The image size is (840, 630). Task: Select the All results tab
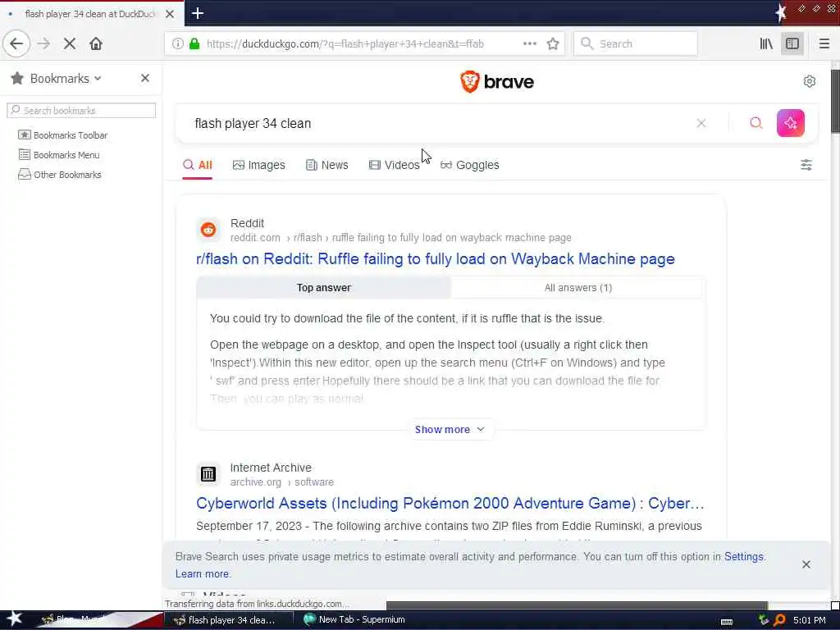[197, 165]
